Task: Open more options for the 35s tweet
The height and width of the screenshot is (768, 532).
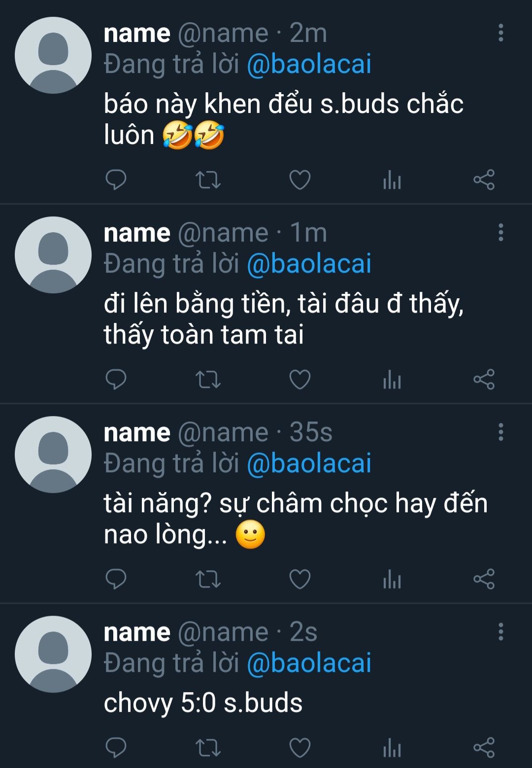Action: point(500,432)
